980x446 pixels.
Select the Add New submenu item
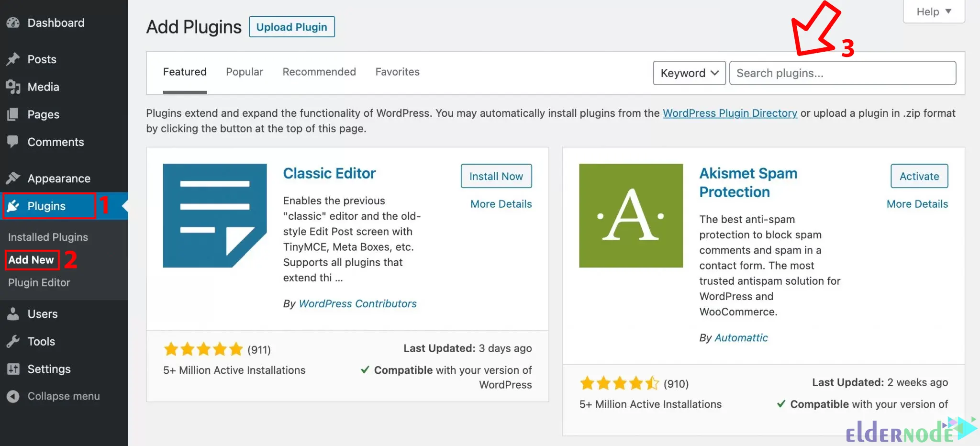pos(31,259)
